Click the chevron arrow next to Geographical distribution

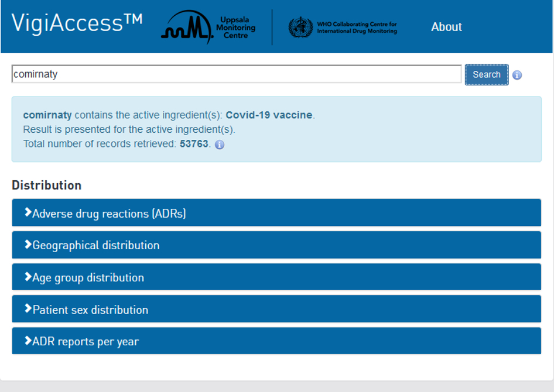28,245
